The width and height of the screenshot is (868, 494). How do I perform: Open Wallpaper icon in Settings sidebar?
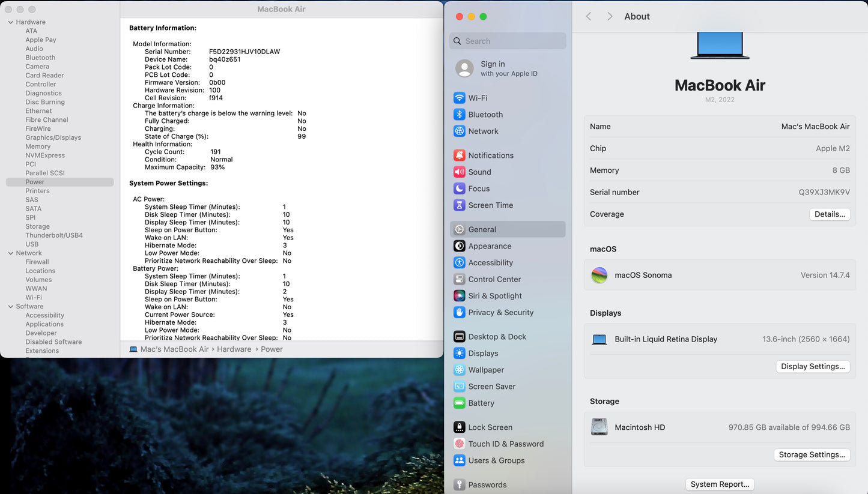point(460,370)
